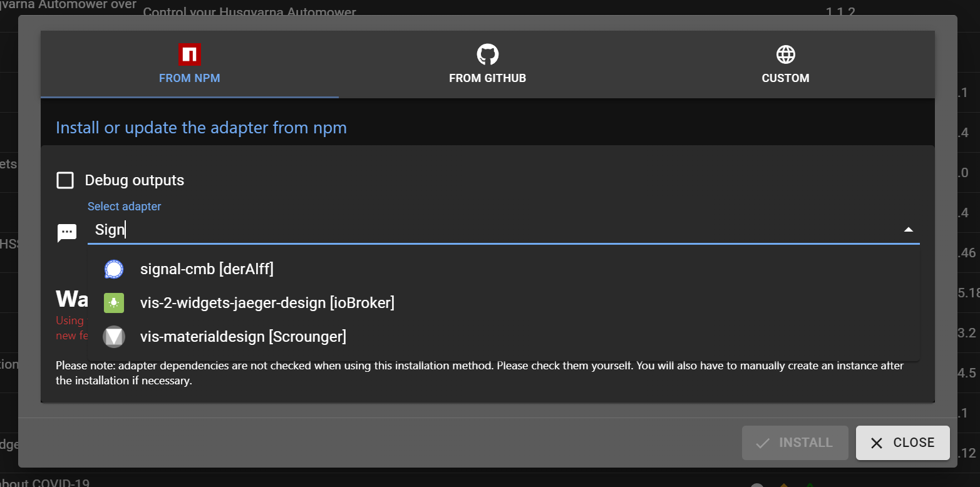Image resolution: width=980 pixels, height=487 pixels.
Task: Choose signal-cmb [derAlff] from the list
Action: 503,269
